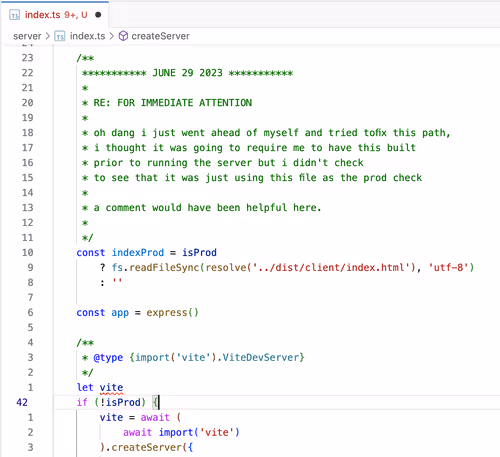Viewport: 500px width, 457px height.
Task: Click the unsaved changes dot on the index.ts tab
Action: [x=98, y=15]
